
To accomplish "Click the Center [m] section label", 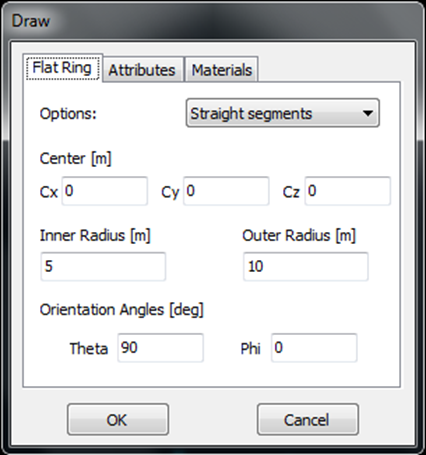I will pos(75,158).
